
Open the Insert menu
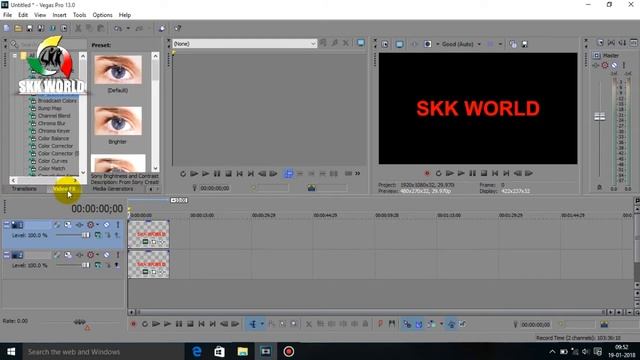(x=59, y=15)
